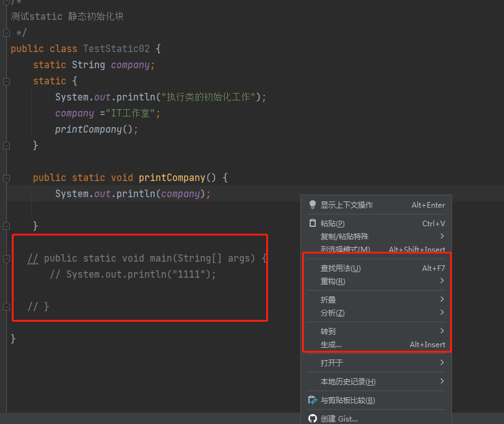Click the company argument in println(company)
The image size is (504, 424).
pos(180,193)
